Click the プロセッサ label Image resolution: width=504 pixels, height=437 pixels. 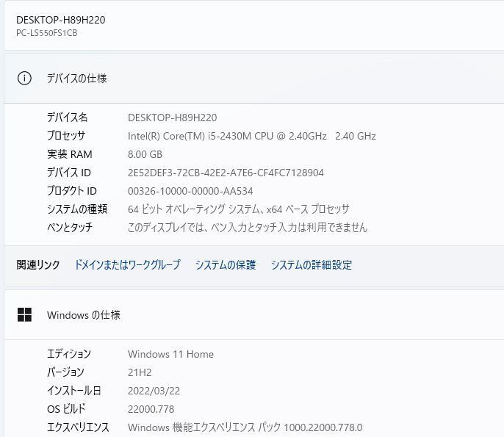point(66,136)
